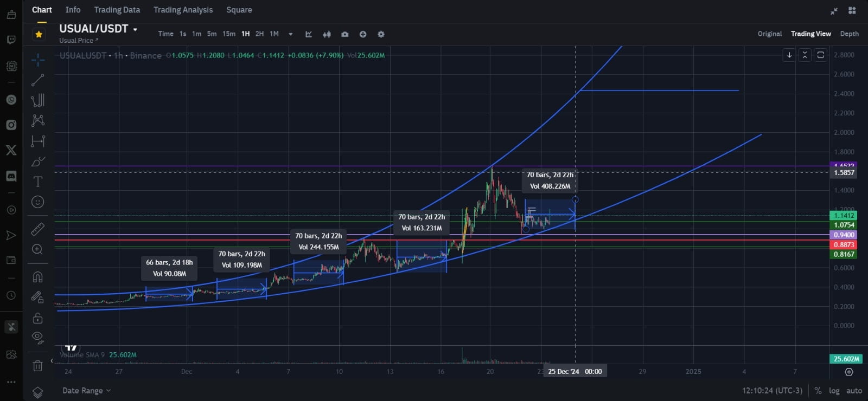Click the time zone clock 12:10:24 (UTC-3)
This screenshot has width=868, height=401.
point(772,391)
